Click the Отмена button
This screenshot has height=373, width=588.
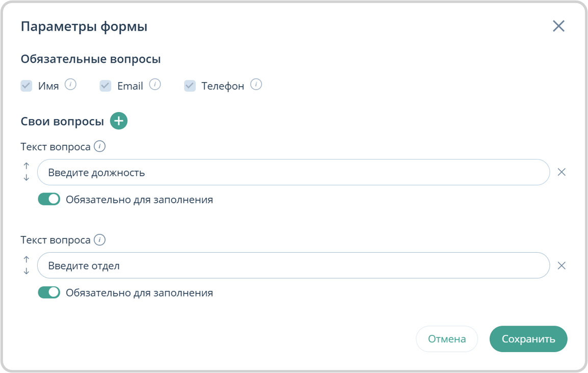pyautogui.click(x=447, y=338)
